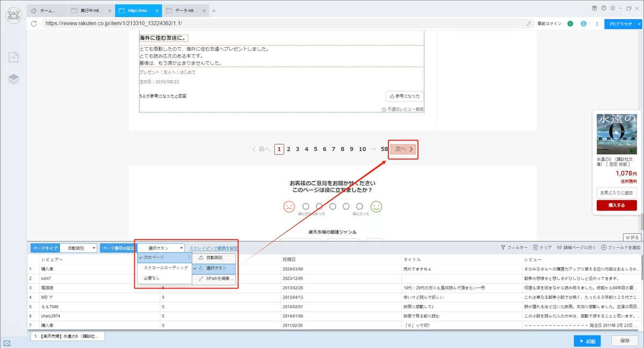This screenshot has width=644, height=348.
Task: Click the クリア trash icon
Action: [x=535, y=248]
